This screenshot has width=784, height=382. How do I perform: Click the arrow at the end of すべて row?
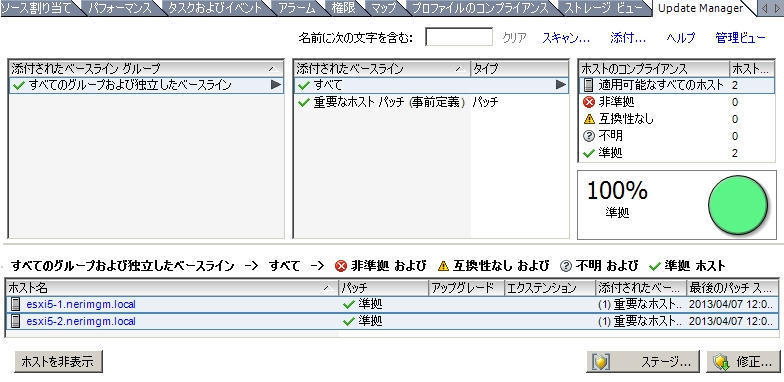(x=561, y=85)
